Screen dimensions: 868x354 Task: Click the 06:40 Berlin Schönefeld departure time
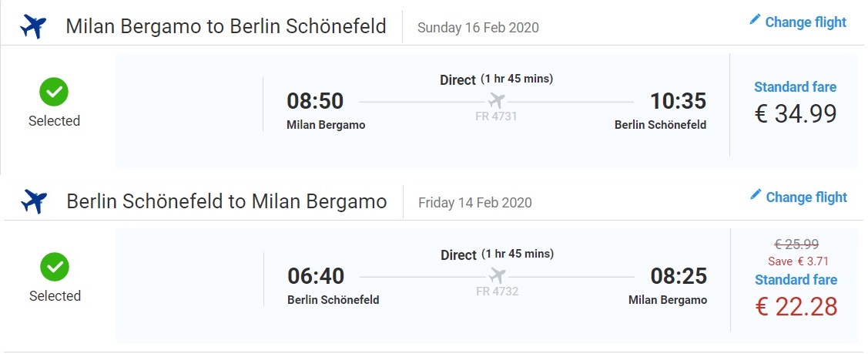click(x=316, y=276)
